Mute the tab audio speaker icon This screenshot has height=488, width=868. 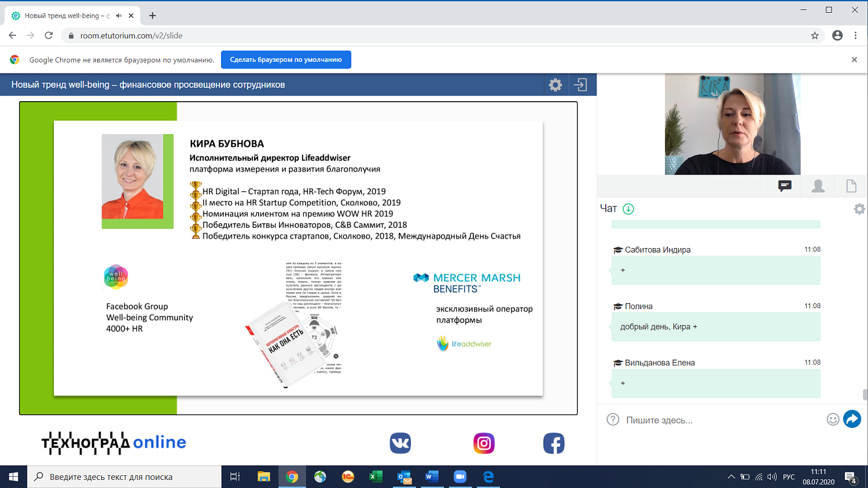tap(119, 16)
